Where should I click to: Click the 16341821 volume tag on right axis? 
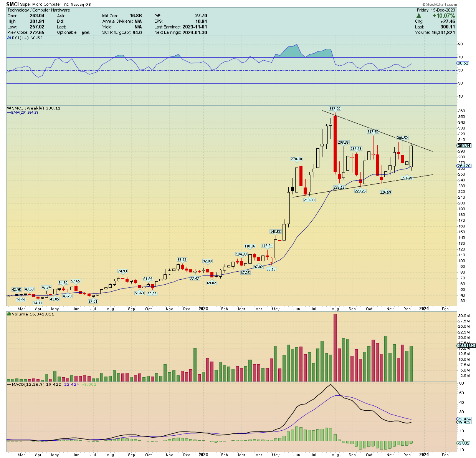(466, 346)
